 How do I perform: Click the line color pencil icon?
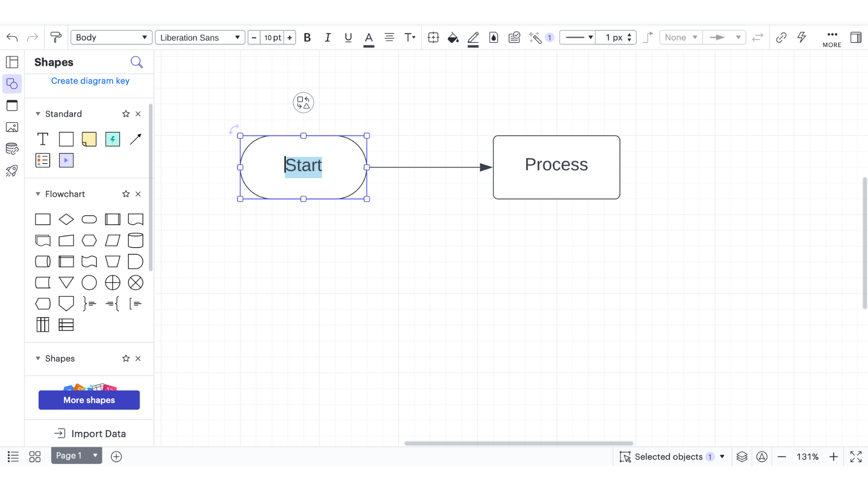click(473, 38)
